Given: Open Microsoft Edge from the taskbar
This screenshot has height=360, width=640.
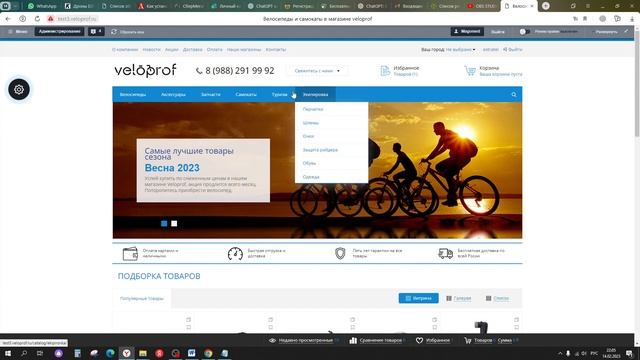Looking at the screenshot, I should point(110,353).
